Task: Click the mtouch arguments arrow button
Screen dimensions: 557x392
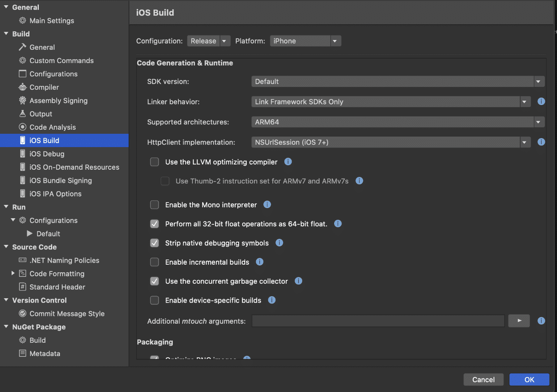Action: [x=519, y=321]
